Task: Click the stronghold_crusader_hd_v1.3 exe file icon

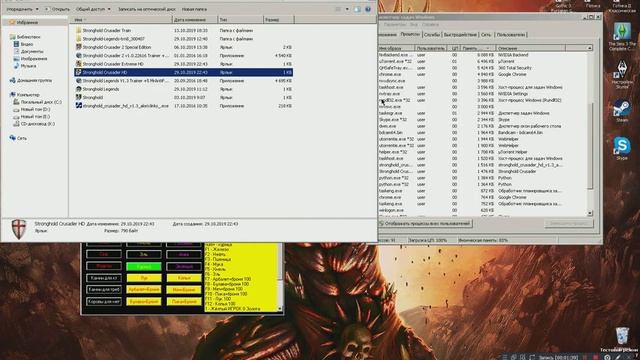Action: point(78,106)
